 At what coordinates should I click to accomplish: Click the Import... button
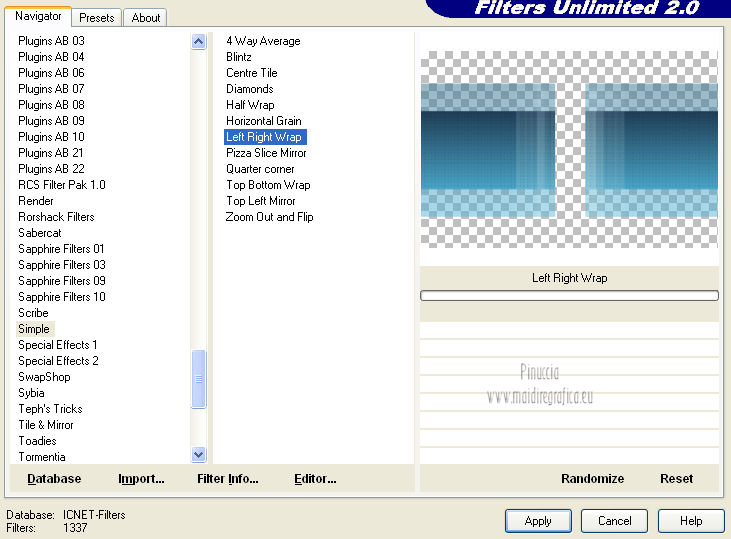coord(141,479)
